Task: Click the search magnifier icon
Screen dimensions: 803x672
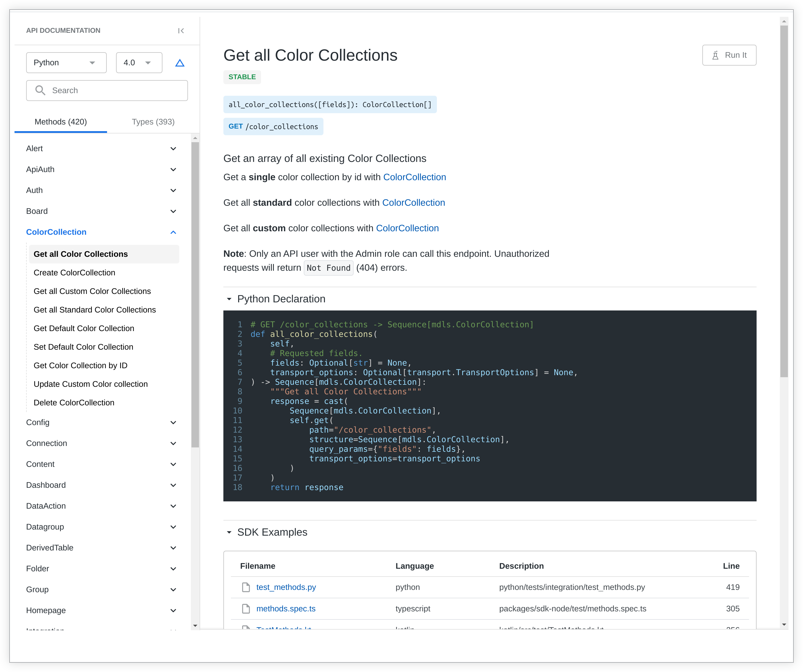Action: [x=41, y=90]
